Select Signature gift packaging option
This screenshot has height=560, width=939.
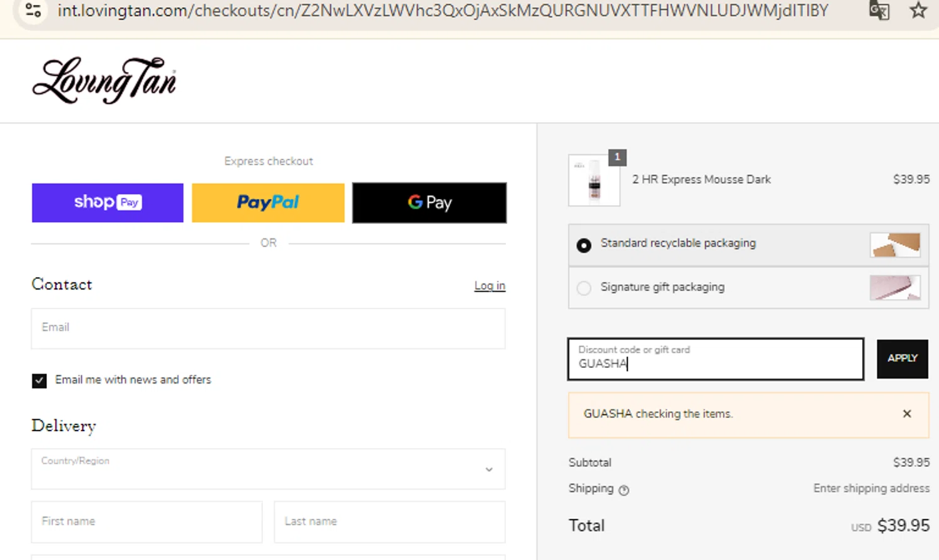(x=583, y=288)
